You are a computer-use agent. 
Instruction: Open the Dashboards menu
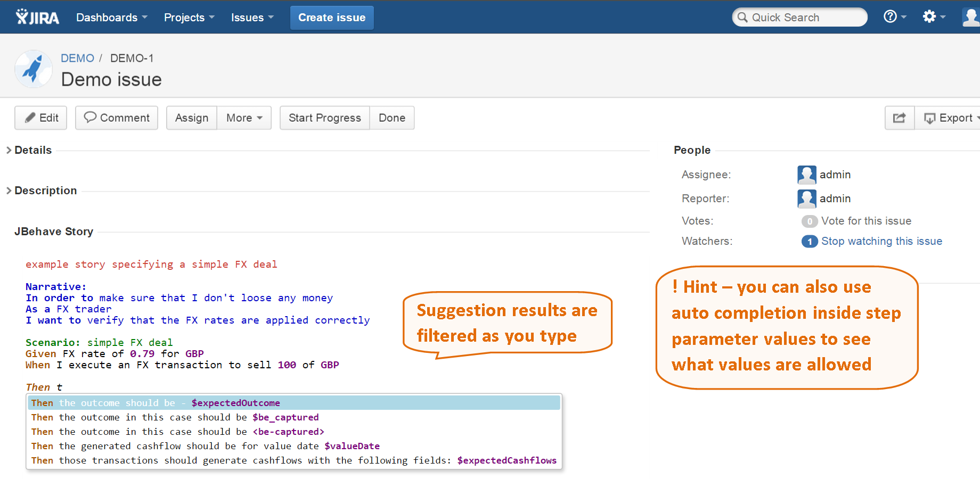pyautogui.click(x=112, y=18)
